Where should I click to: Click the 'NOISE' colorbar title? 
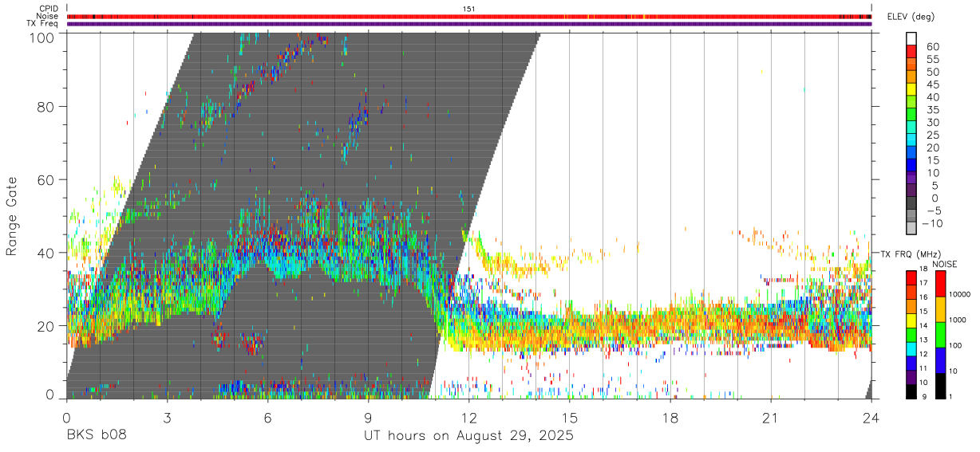click(x=946, y=264)
